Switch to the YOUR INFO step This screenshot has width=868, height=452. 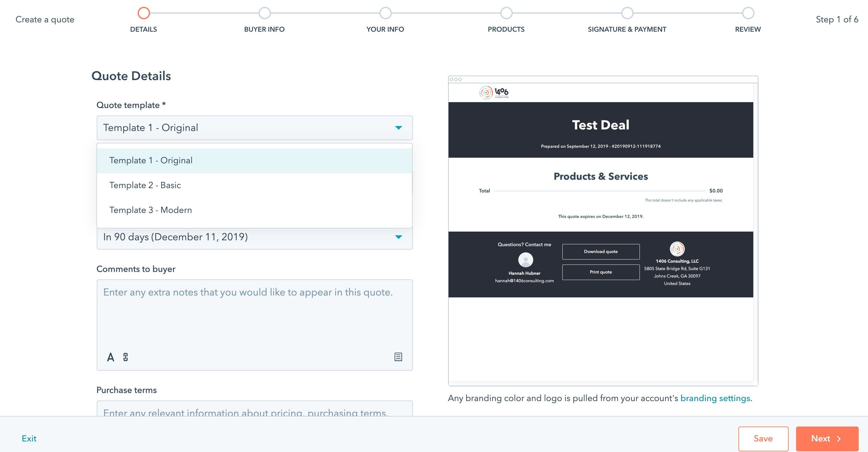385,13
